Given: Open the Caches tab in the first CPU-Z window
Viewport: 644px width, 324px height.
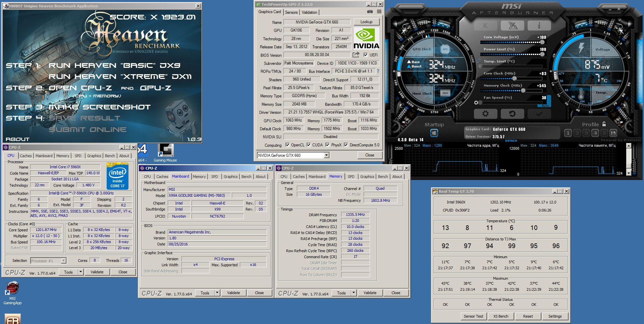Looking at the screenshot, I should tap(25, 156).
